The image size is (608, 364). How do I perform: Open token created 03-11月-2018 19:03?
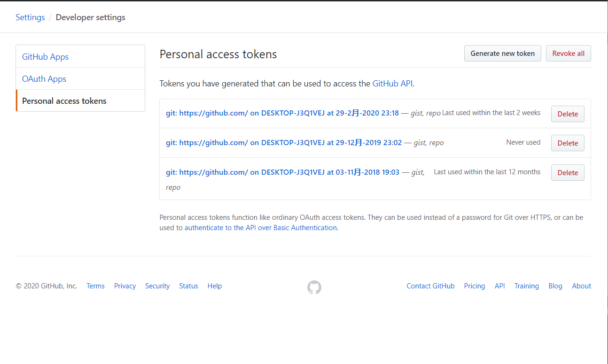pos(282,172)
